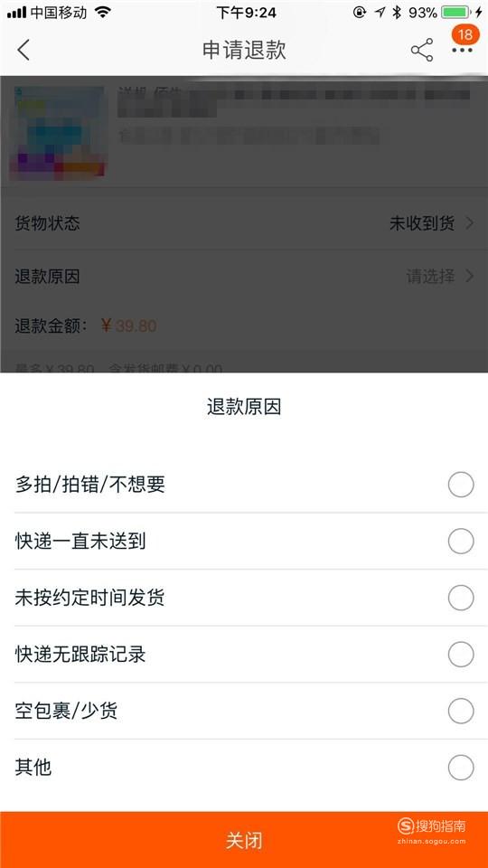
Task: Choose 快递无跟踪记录 radio option
Action: click(x=461, y=655)
